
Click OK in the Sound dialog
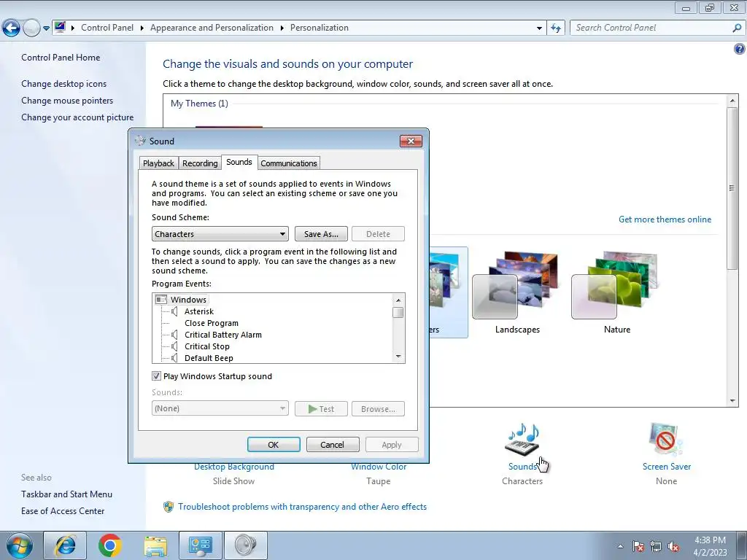[x=274, y=444]
